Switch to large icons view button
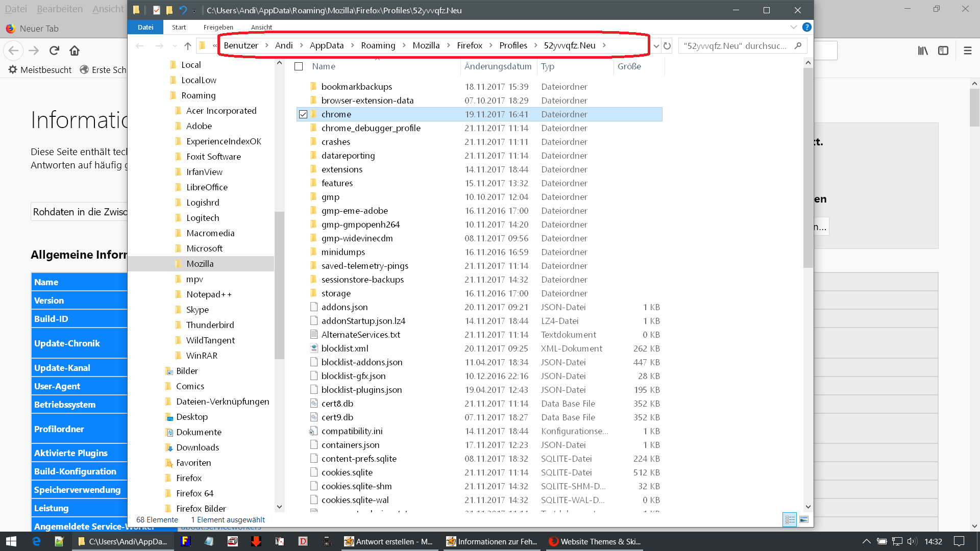 coord(804,519)
